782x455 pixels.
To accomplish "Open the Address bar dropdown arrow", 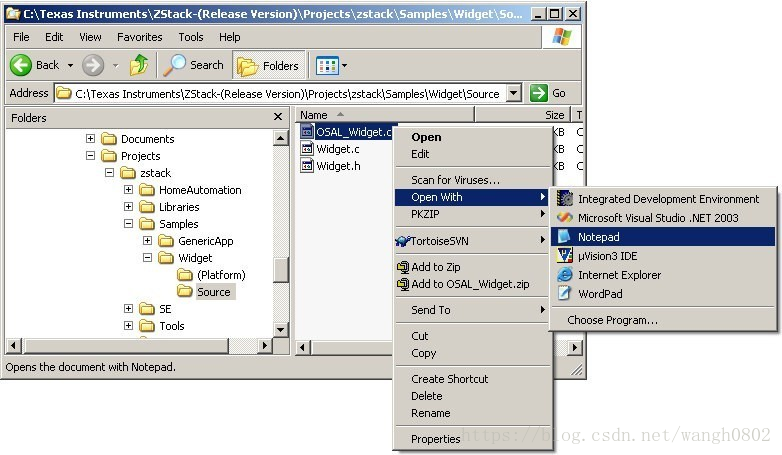I will point(514,93).
